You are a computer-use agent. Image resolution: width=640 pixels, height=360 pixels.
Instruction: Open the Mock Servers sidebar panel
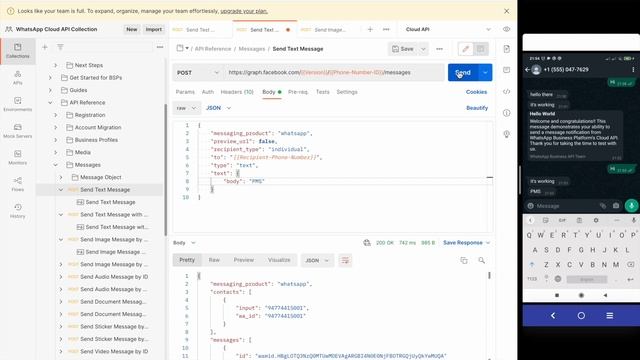18,131
